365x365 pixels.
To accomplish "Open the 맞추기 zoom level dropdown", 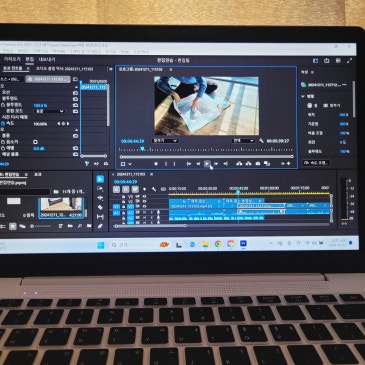I will pyautogui.click(x=165, y=141).
